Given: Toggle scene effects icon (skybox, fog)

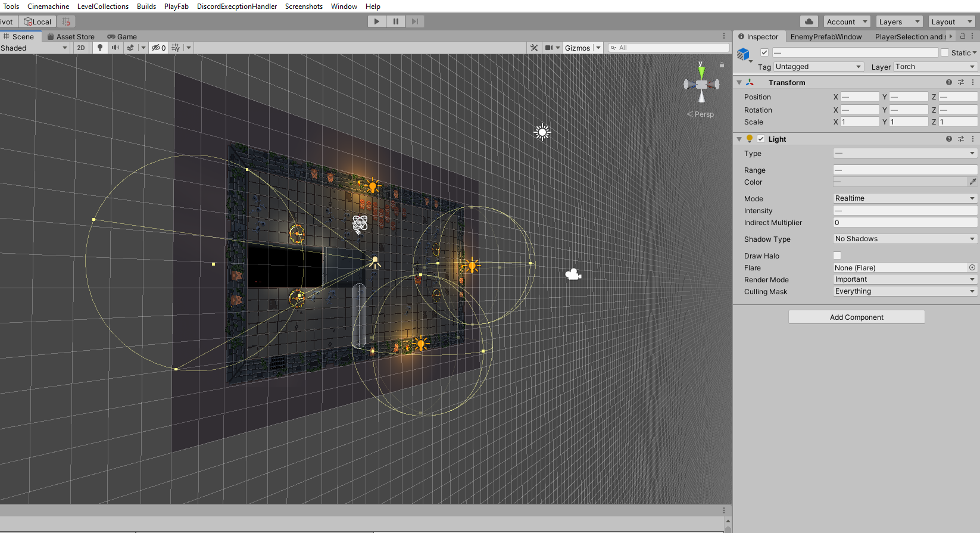Looking at the screenshot, I should click(130, 48).
